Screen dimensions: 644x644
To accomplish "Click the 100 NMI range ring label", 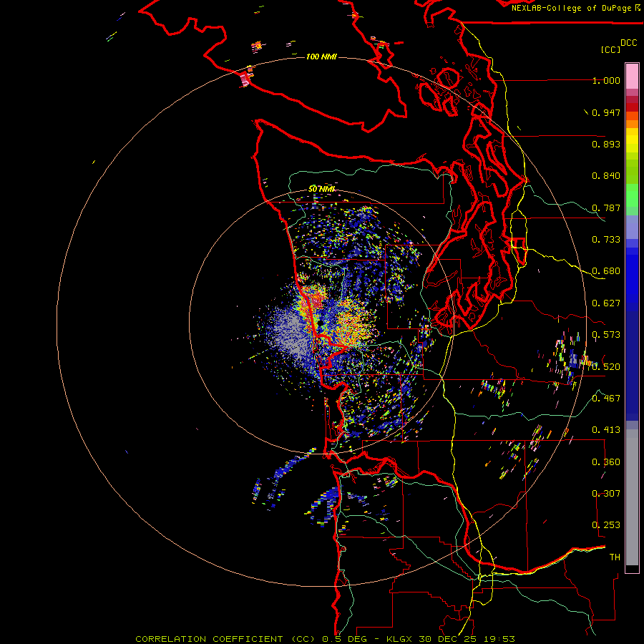I will click(321, 57).
